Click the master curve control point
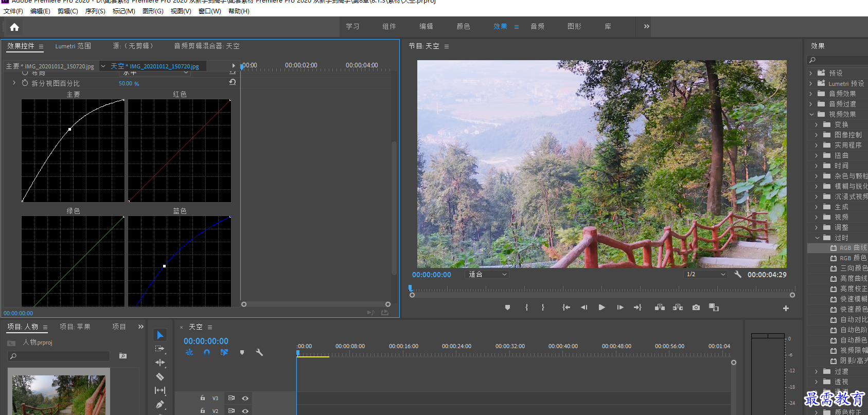Image resolution: width=868 pixels, height=415 pixels. 69,129
